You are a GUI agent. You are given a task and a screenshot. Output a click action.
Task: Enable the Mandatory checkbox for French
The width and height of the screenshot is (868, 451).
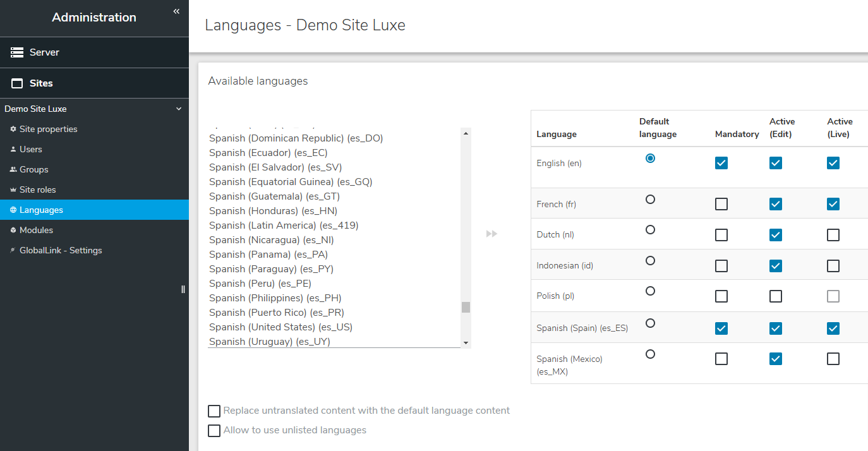[721, 203]
